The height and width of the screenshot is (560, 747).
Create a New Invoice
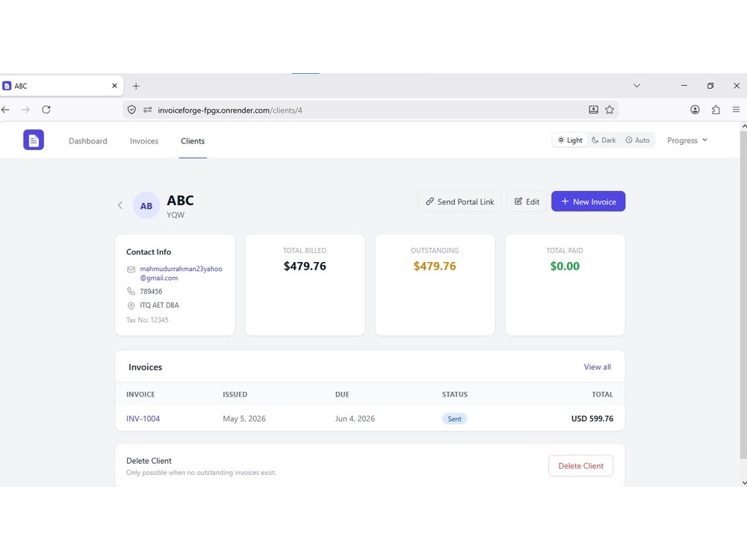click(x=589, y=202)
